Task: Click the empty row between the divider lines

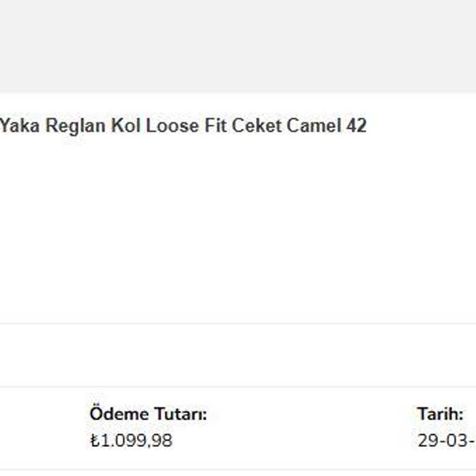Action: coord(238,355)
